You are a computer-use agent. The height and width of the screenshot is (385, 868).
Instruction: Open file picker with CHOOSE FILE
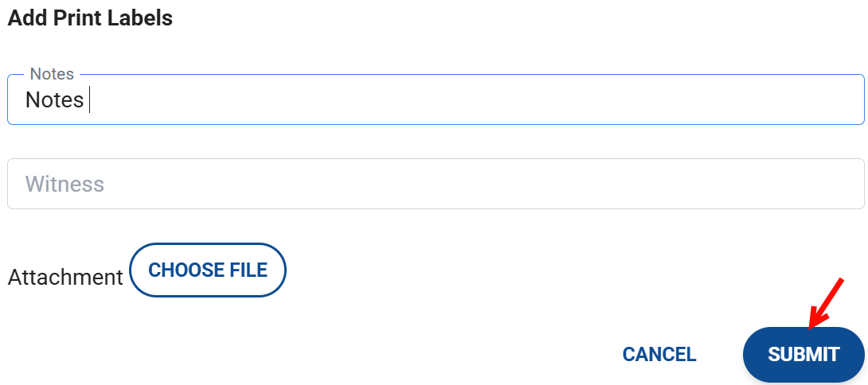pos(207,270)
